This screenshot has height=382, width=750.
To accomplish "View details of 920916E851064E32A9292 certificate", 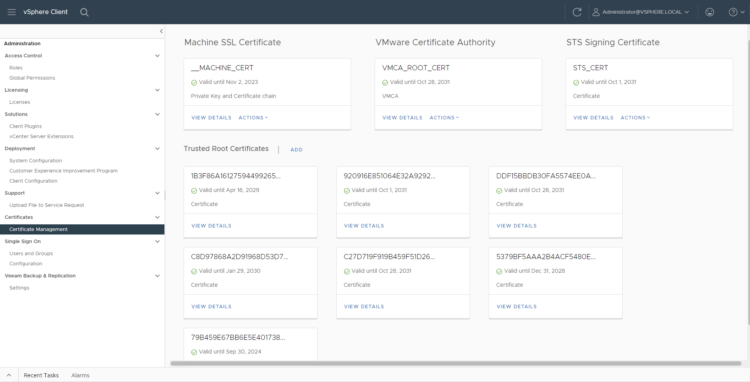I will pyautogui.click(x=364, y=226).
